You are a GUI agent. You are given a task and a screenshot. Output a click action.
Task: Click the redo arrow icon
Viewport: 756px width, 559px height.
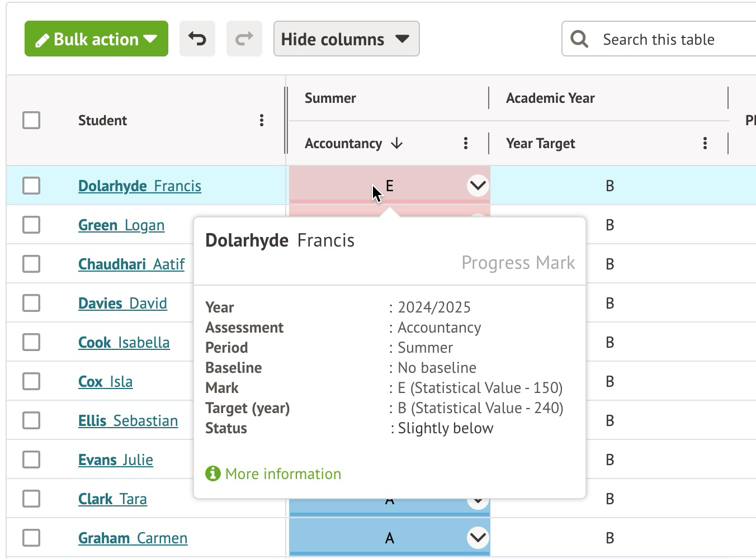[244, 39]
